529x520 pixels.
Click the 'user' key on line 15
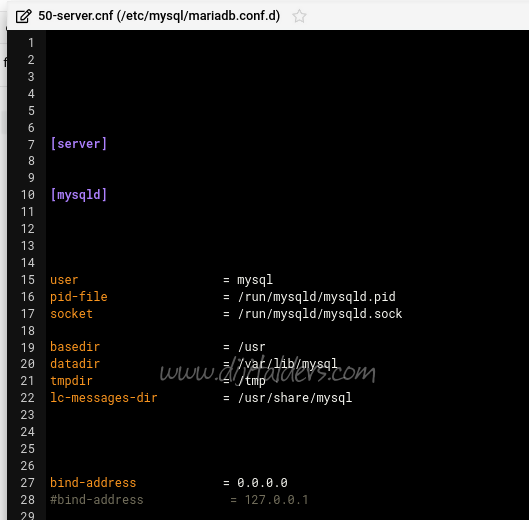[x=64, y=280]
